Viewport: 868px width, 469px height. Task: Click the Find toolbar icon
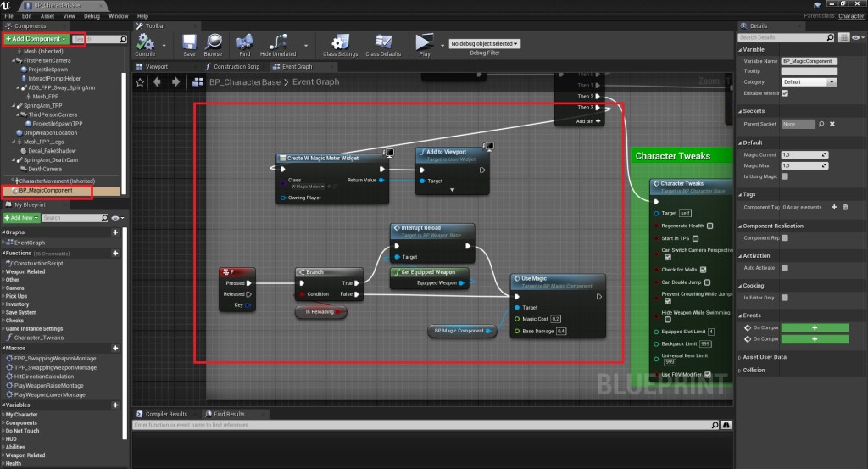(x=244, y=43)
